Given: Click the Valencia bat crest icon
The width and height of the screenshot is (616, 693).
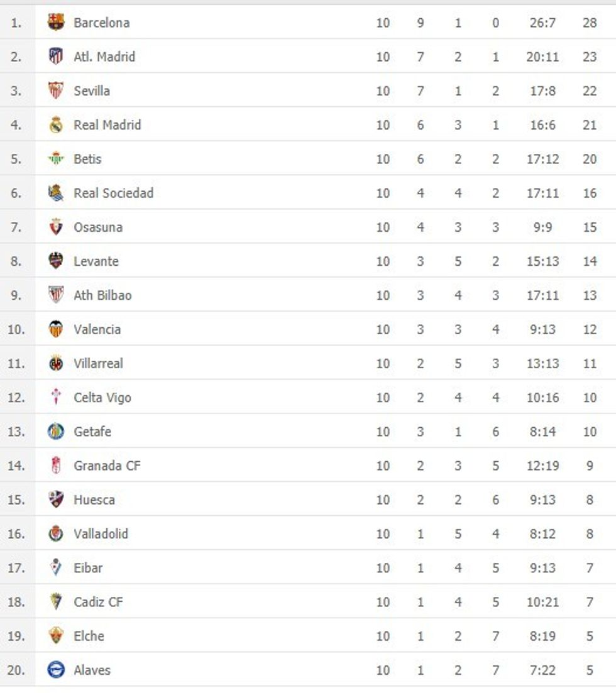Looking at the screenshot, I should pyautogui.click(x=56, y=329).
